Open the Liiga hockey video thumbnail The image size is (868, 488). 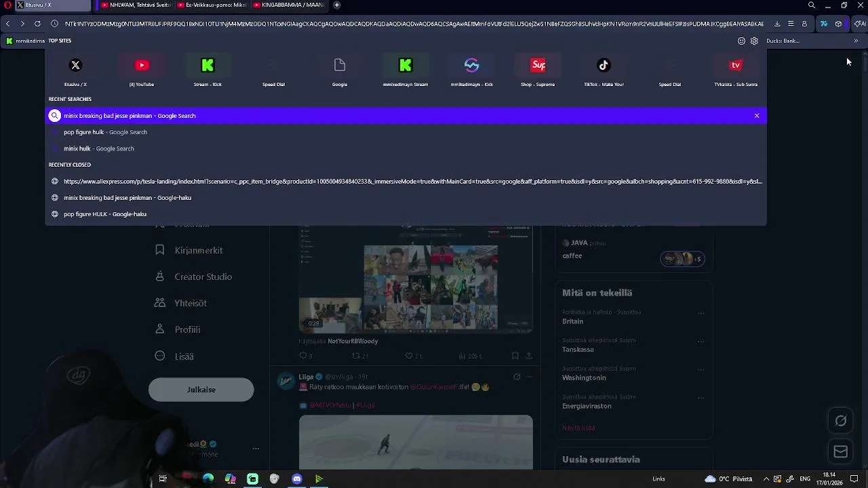coord(416,442)
